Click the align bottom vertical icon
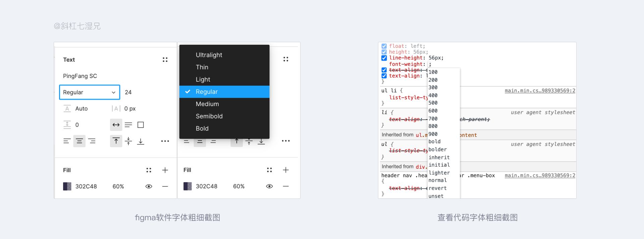The width and height of the screenshot is (644, 239). (141, 141)
